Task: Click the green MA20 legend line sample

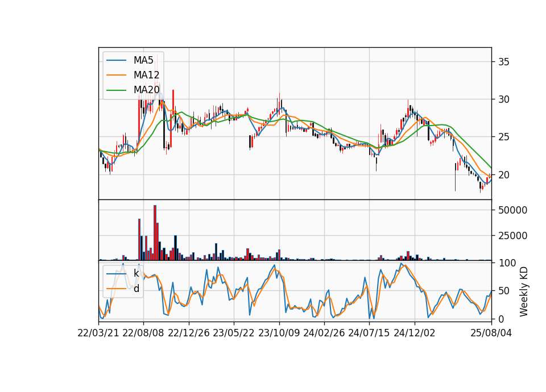Action: (x=116, y=90)
